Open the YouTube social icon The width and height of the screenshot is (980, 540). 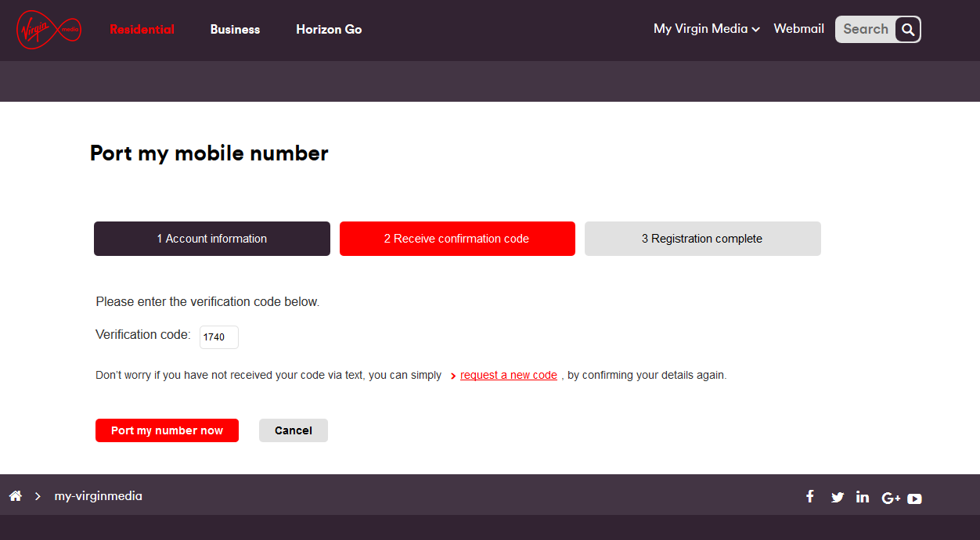tap(914, 499)
